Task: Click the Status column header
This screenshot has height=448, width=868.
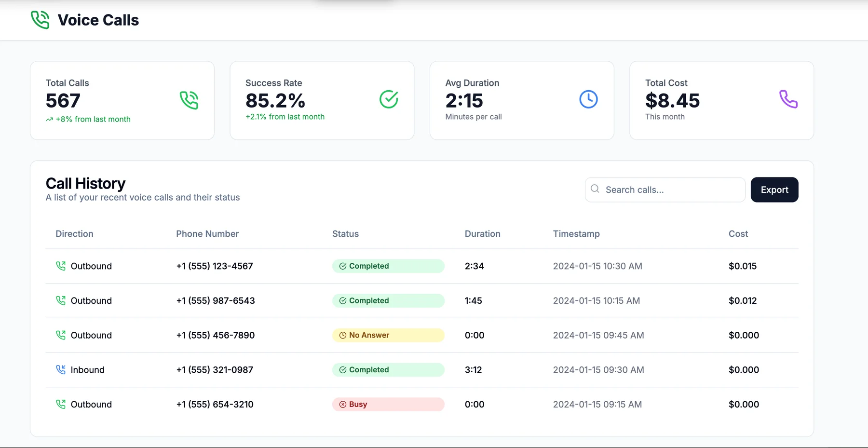Action: point(345,234)
